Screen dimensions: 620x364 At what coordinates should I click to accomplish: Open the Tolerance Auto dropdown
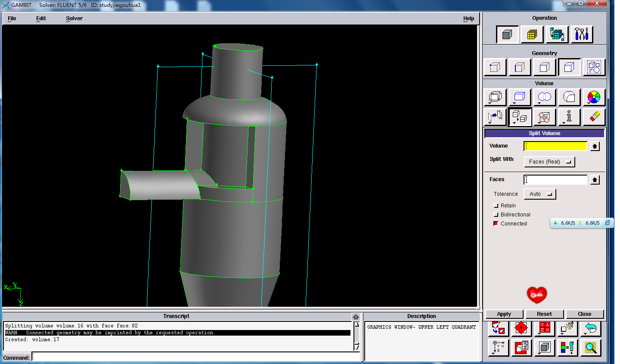pyautogui.click(x=540, y=194)
